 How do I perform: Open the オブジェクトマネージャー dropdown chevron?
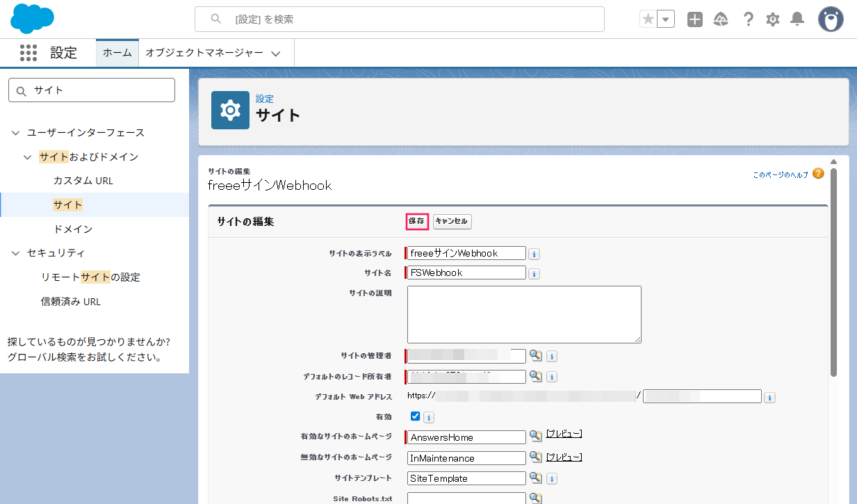point(275,54)
